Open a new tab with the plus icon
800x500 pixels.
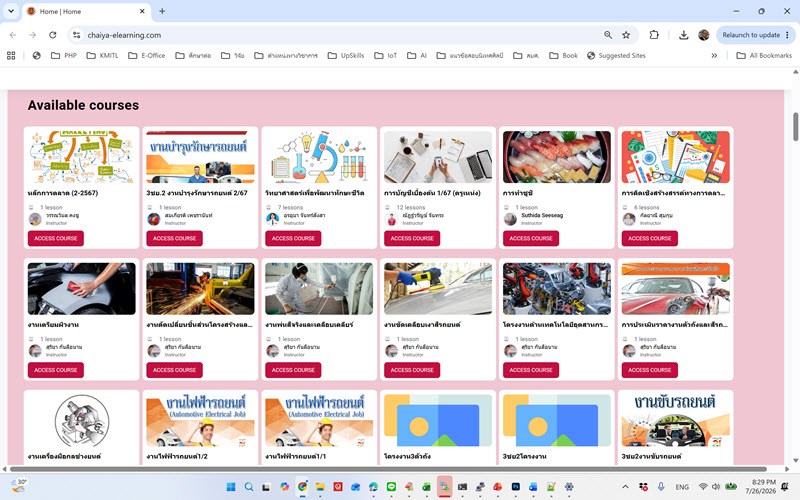[x=162, y=11]
